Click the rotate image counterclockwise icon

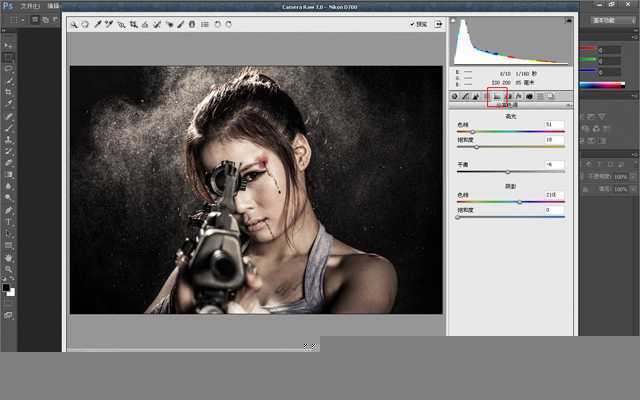pos(218,24)
